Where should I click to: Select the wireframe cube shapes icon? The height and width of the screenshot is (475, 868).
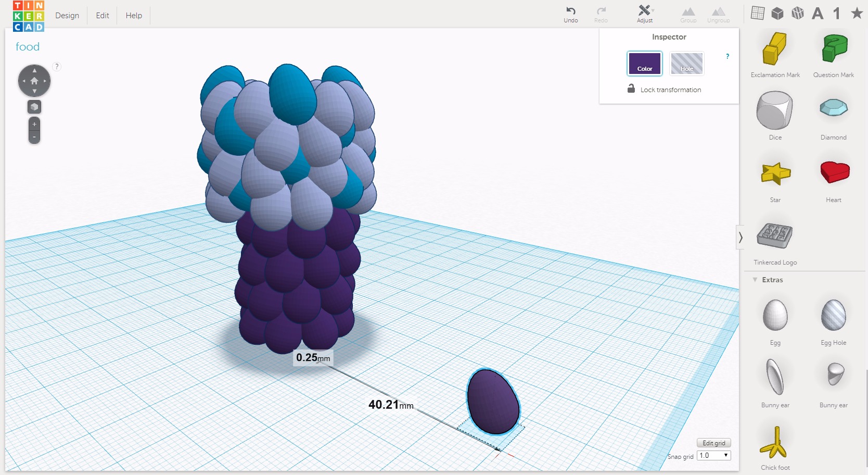(x=798, y=13)
